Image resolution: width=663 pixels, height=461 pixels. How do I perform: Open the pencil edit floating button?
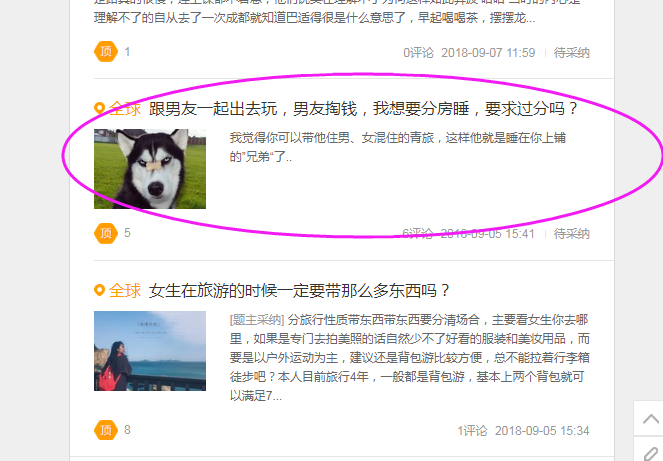tap(650, 451)
